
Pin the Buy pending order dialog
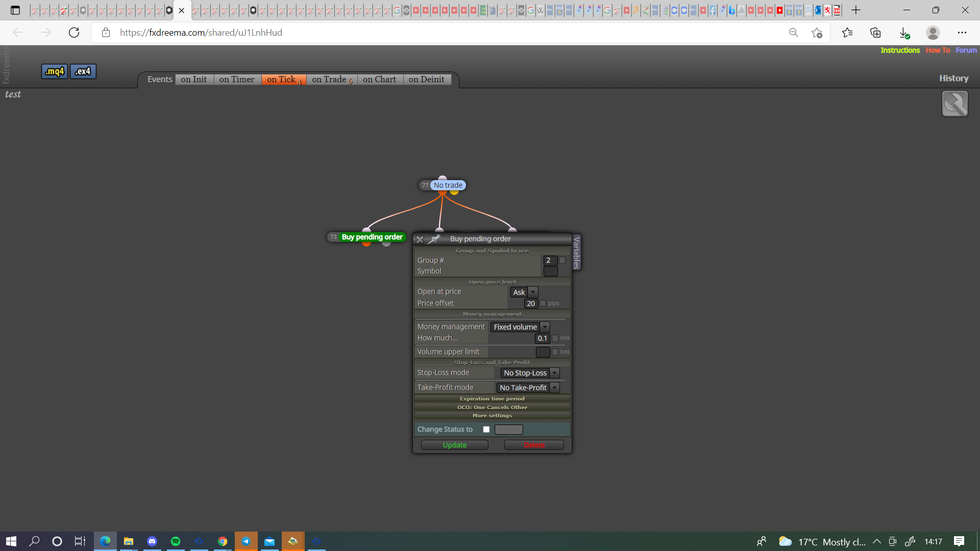pos(435,239)
